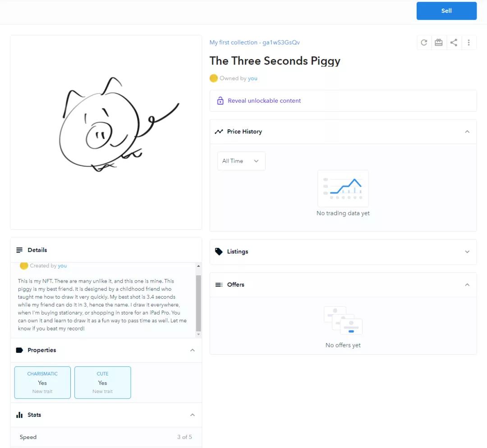The image size is (487, 448).
Task: Collapse the Properties panel
Action: click(x=193, y=350)
